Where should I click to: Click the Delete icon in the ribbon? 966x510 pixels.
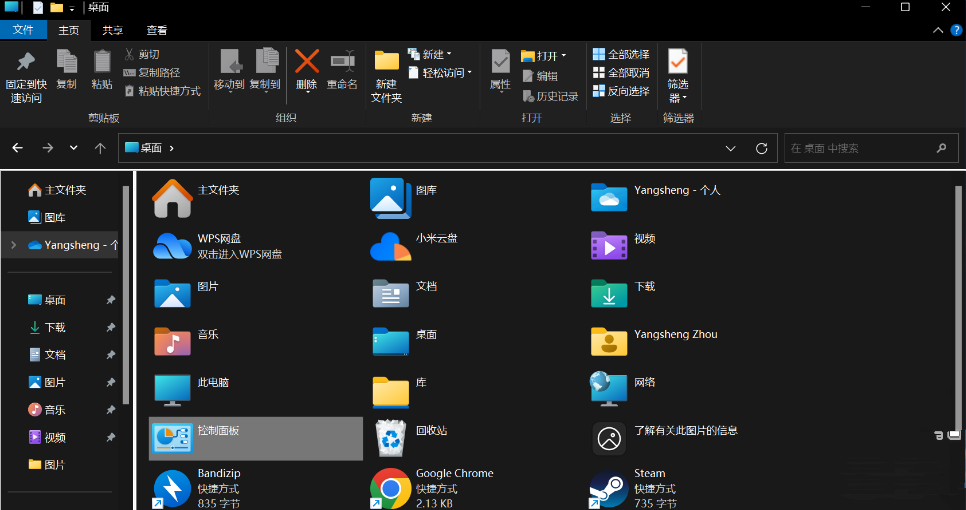(307, 68)
